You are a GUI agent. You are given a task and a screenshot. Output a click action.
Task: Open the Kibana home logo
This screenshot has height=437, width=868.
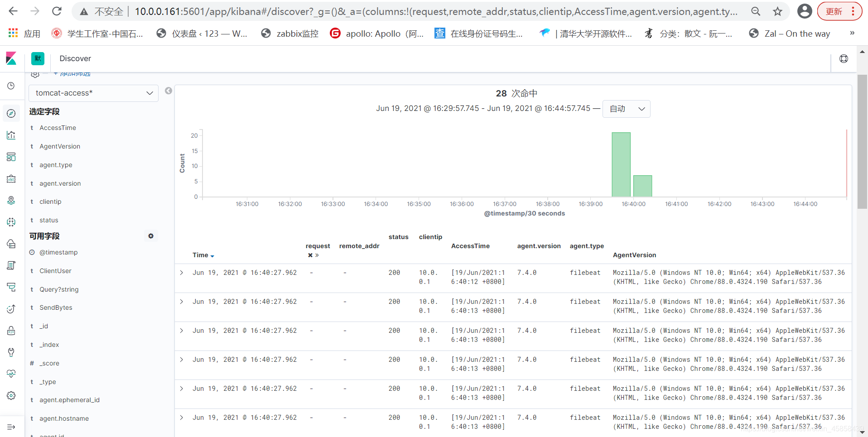click(11, 58)
